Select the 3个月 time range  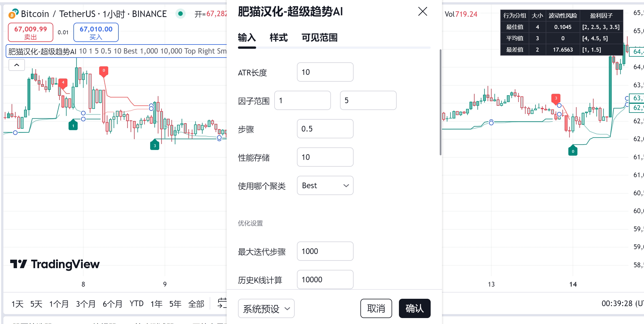pos(86,304)
